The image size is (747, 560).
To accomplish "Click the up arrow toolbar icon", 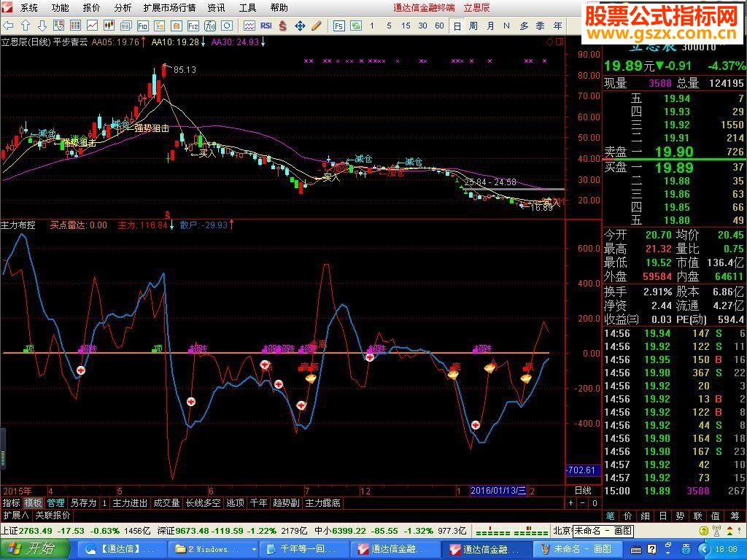I will tap(26, 26).
